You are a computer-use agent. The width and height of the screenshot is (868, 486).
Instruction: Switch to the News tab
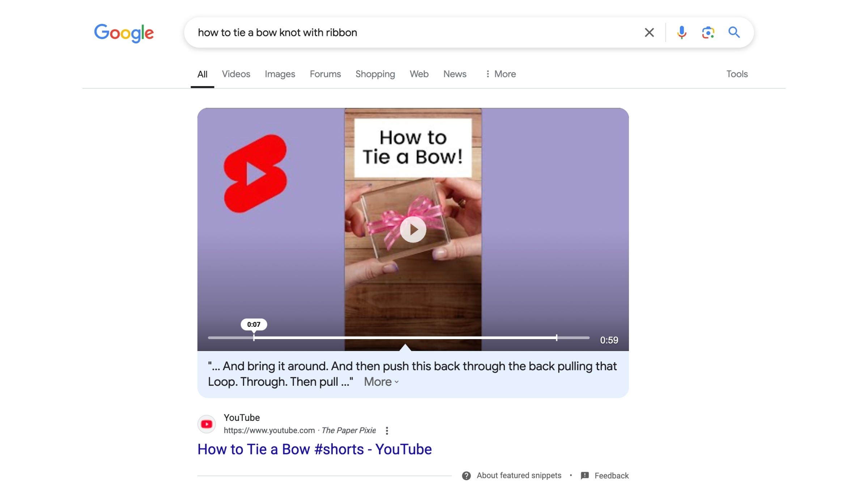(x=455, y=74)
